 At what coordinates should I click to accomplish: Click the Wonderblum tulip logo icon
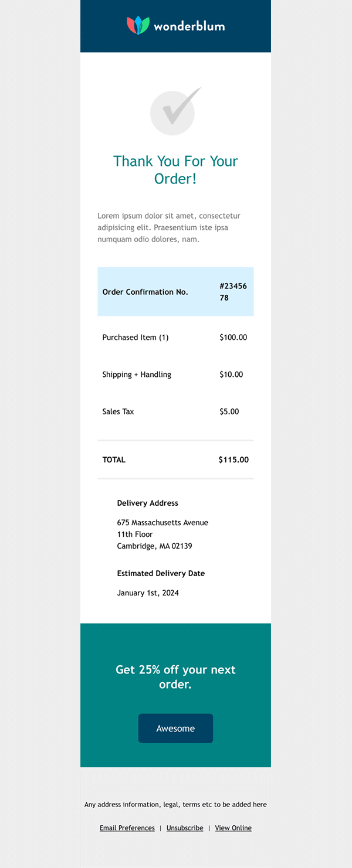click(138, 26)
